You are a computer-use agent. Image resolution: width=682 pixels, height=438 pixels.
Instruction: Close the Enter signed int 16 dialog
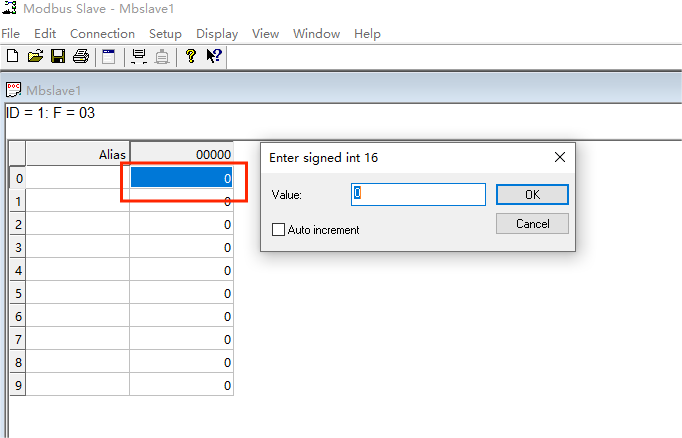coord(560,157)
